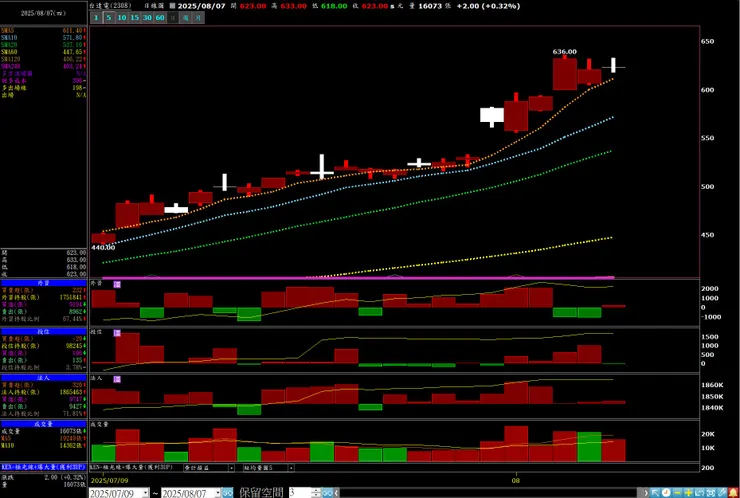Select the 投信 blue panel header
Screen dimensions: 740x498
pos(43,331)
